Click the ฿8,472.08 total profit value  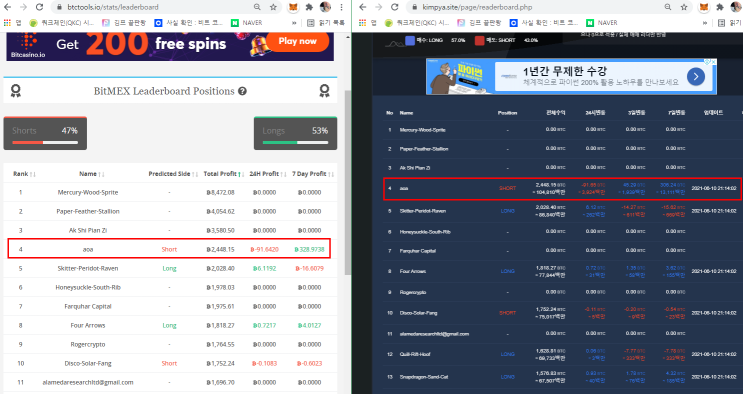220,192
